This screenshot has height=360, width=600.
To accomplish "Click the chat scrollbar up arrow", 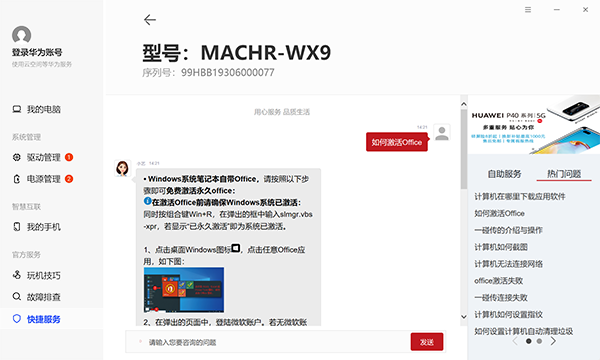I will point(464,104).
